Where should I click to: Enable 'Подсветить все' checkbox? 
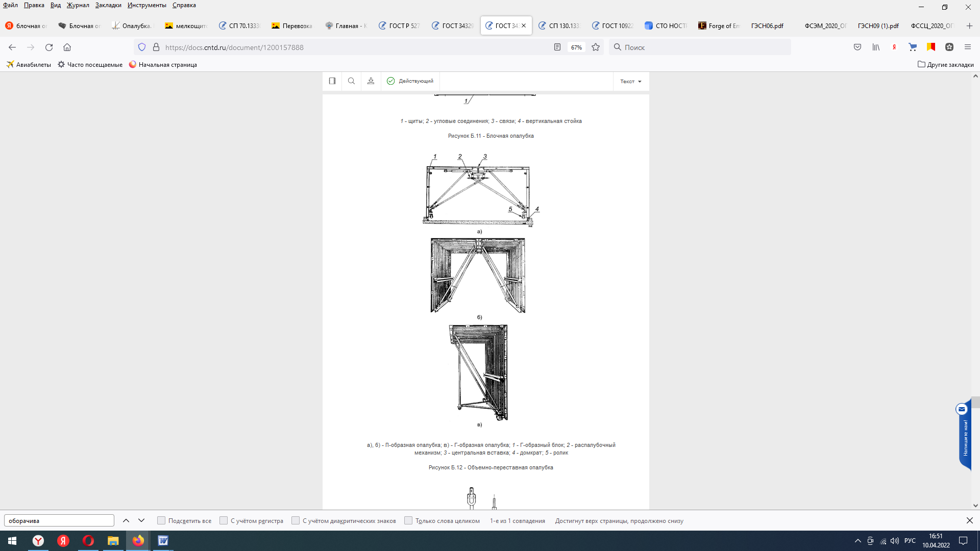click(161, 520)
